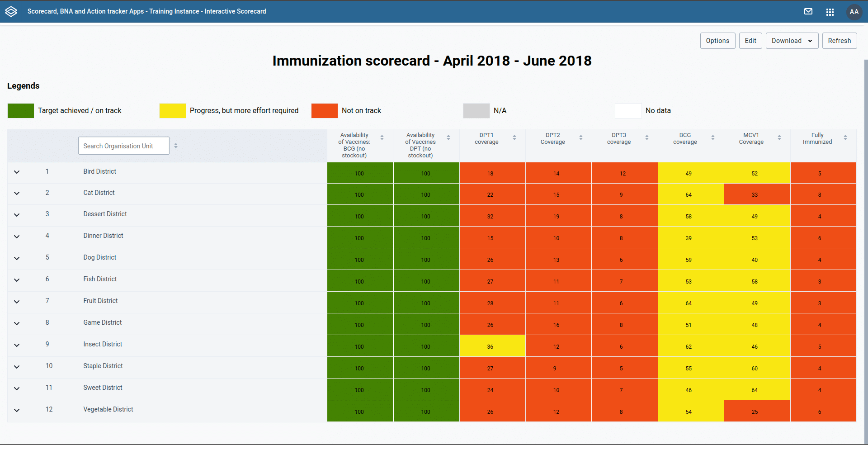Viewport: 868px width, 464px height.
Task: Focus the Search Organisation Unit field
Action: (x=123, y=146)
